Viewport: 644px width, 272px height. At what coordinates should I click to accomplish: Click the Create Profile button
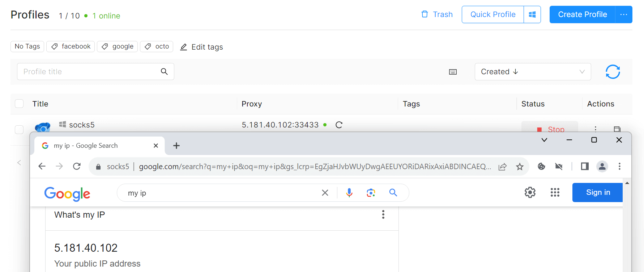click(582, 14)
